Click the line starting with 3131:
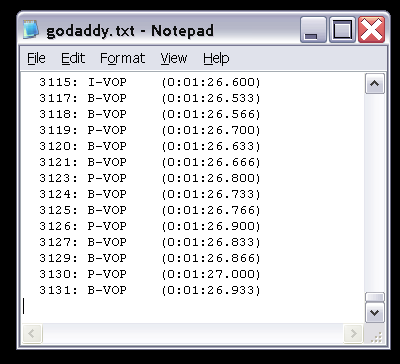Screen dimensions: 400x364 [x=149, y=290]
